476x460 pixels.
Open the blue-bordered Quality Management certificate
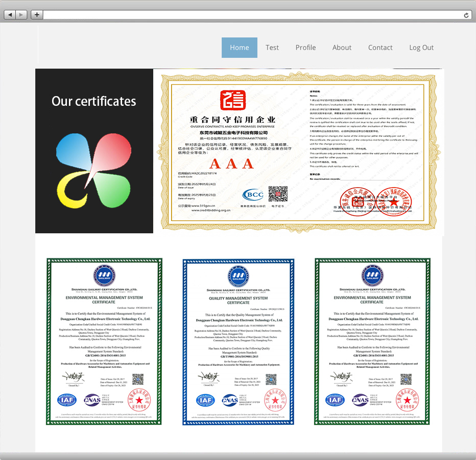click(239, 341)
